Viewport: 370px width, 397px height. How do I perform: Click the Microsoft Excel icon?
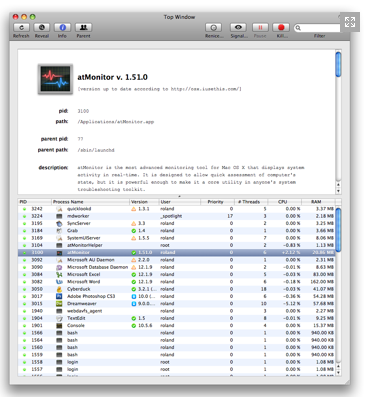point(59,275)
